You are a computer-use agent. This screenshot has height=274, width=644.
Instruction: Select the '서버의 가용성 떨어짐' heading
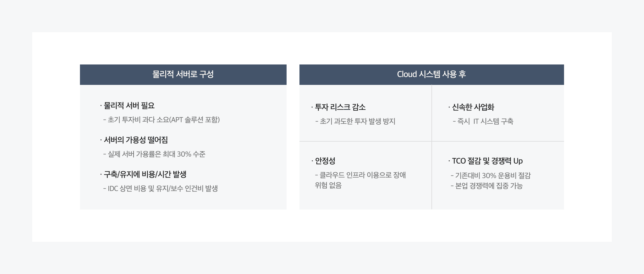coord(136,140)
